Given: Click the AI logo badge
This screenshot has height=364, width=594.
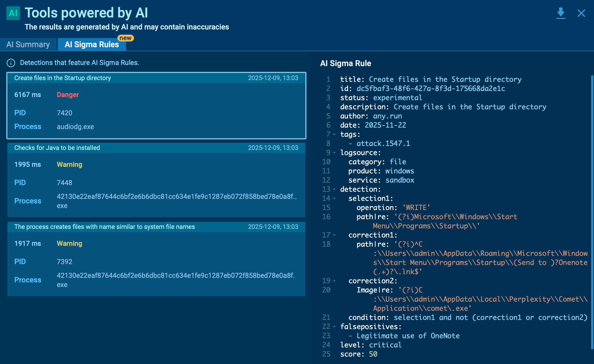Looking at the screenshot, I should click(13, 13).
